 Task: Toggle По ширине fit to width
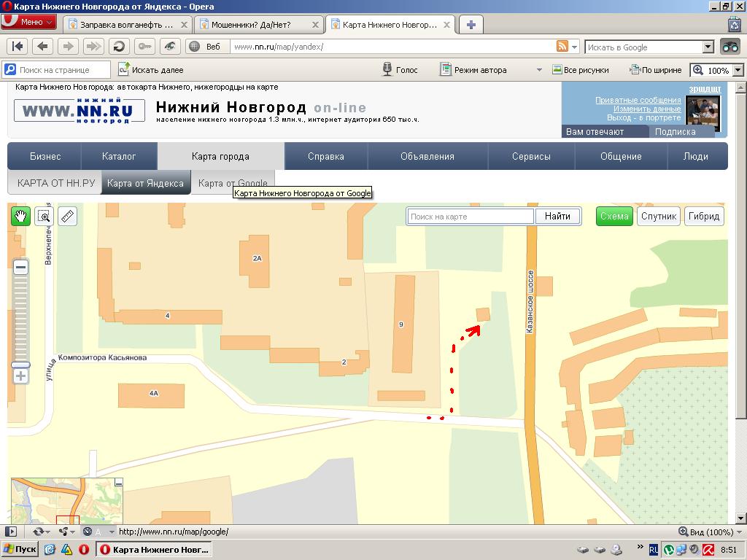coord(656,70)
